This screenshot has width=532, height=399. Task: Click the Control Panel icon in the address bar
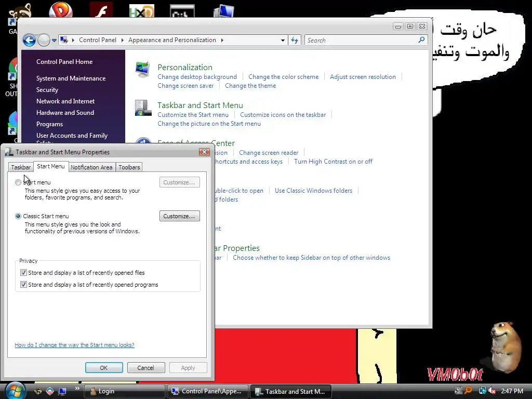coord(64,40)
